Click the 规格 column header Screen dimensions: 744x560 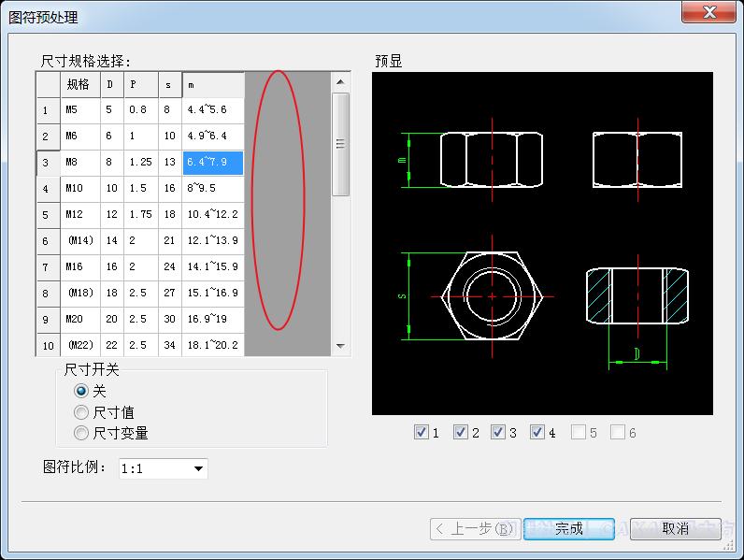[x=80, y=84]
